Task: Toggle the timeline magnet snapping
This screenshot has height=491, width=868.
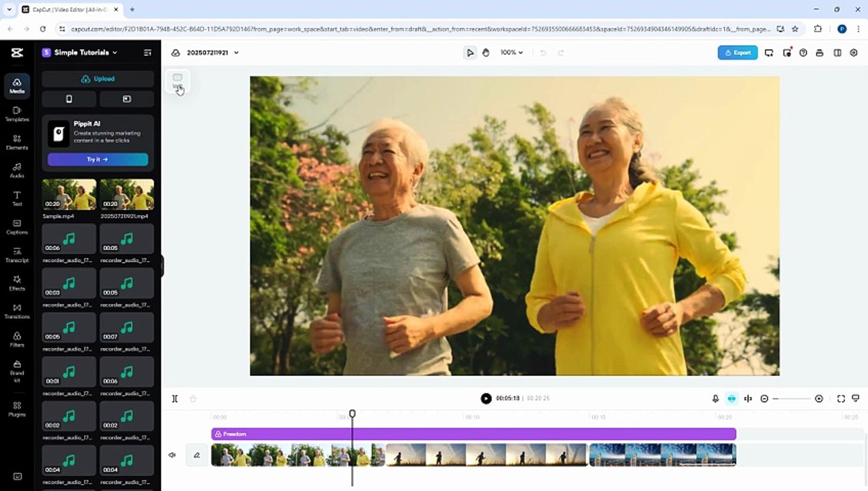Action: click(x=732, y=398)
